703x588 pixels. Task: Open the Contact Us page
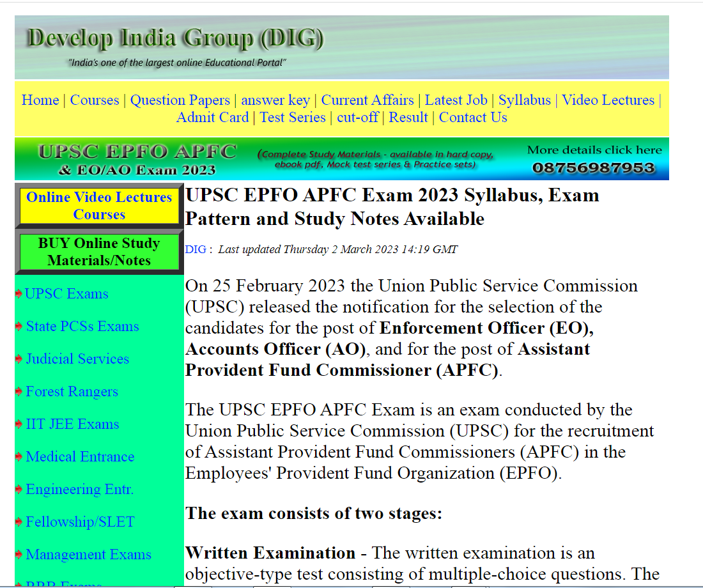[x=473, y=118]
